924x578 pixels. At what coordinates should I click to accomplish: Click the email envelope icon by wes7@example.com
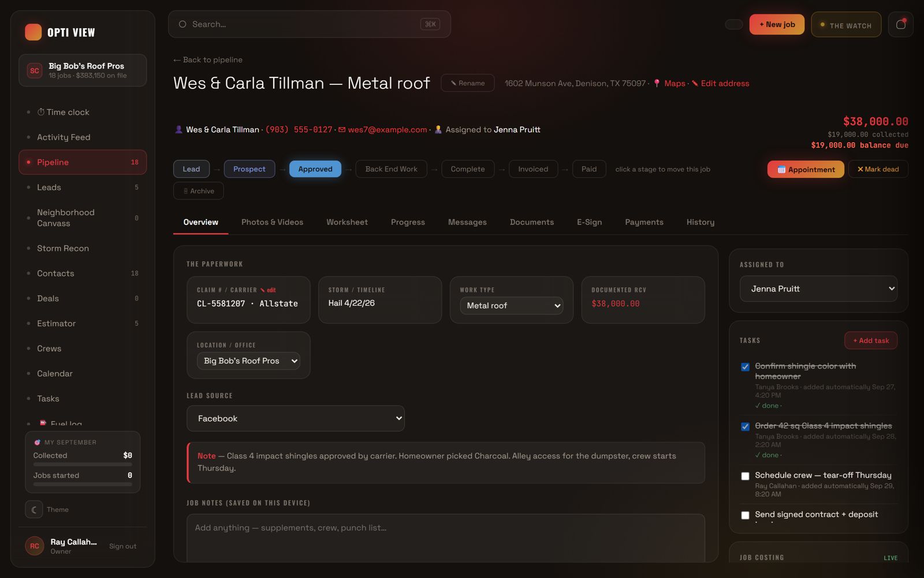point(342,129)
